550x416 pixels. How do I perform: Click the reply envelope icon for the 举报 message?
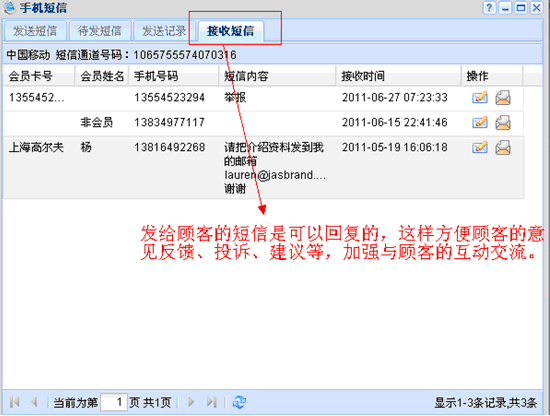pos(503,98)
